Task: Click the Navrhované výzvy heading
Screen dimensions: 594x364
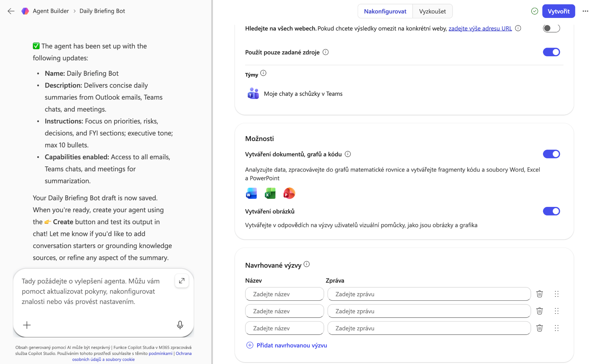Action: coord(273,265)
